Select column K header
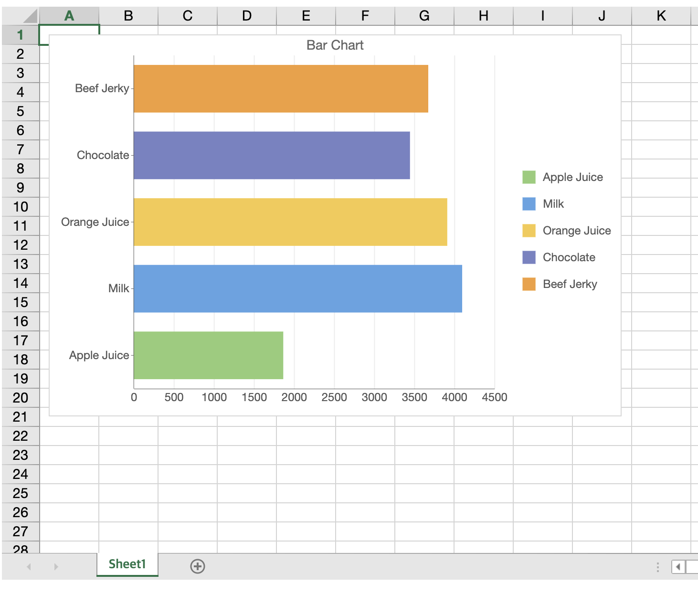Image resolution: width=698 pixels, height=616 pixels. [x=661, y=16]
